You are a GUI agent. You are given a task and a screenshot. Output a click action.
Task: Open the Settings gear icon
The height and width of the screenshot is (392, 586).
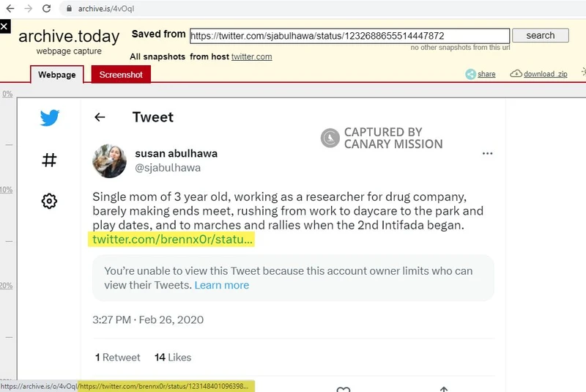point(50,201)
